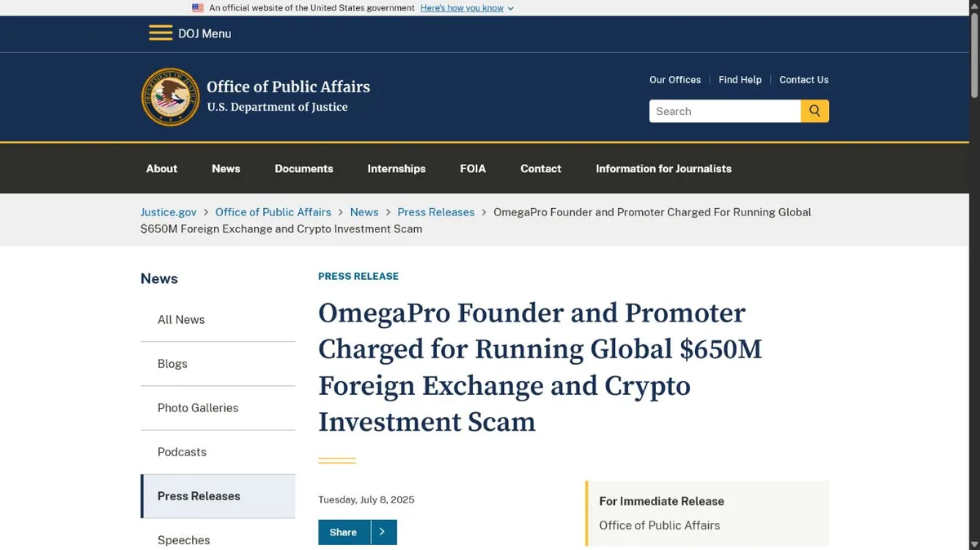Click the Our Offices link
Image resolution: width=980 pixels, height=550 pixels.
[x=675, y=80]
